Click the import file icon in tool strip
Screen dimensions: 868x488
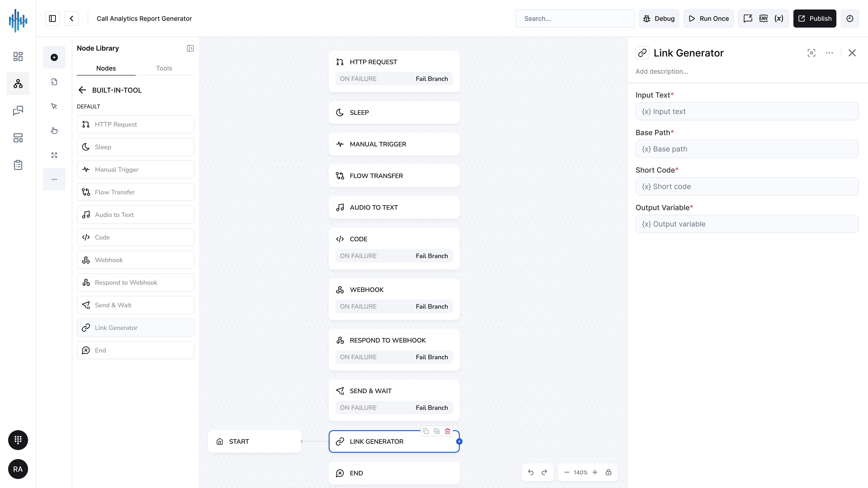click(54, 82)
